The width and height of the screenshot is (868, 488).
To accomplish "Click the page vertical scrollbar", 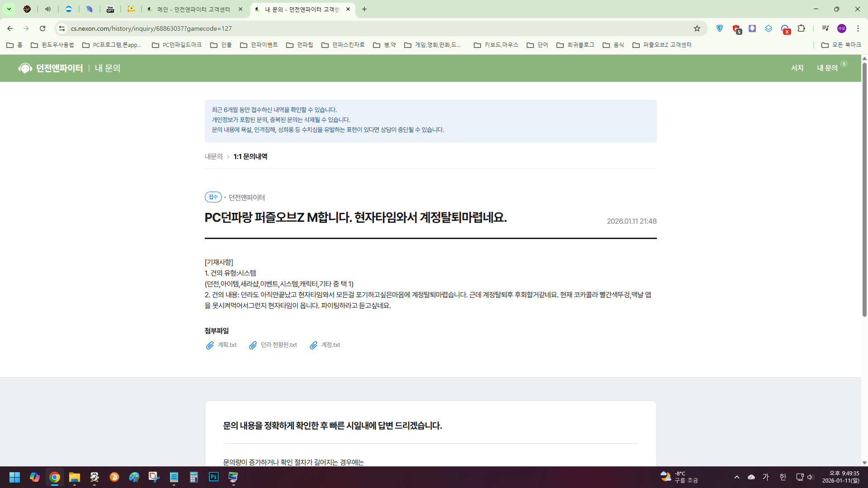I will coord(864,190).
